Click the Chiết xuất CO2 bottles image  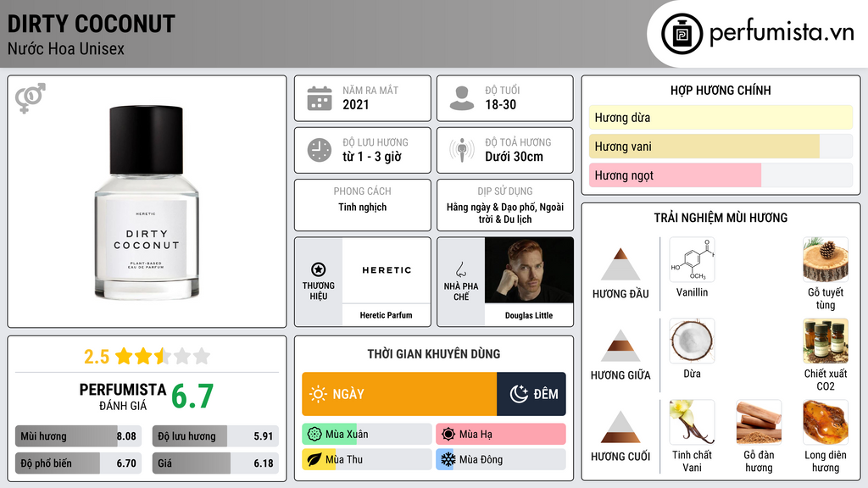point(826,341)
